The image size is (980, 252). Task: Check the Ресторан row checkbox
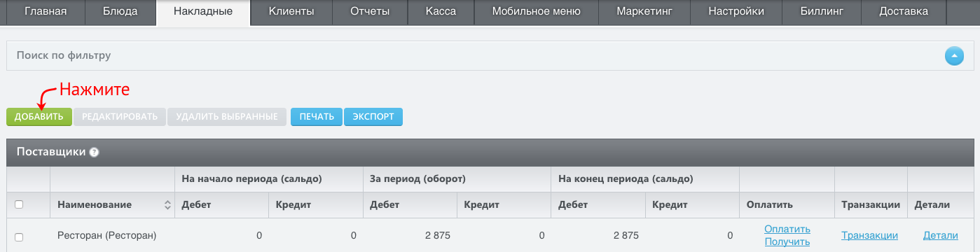pyautogui.click(x=19, y=237)
